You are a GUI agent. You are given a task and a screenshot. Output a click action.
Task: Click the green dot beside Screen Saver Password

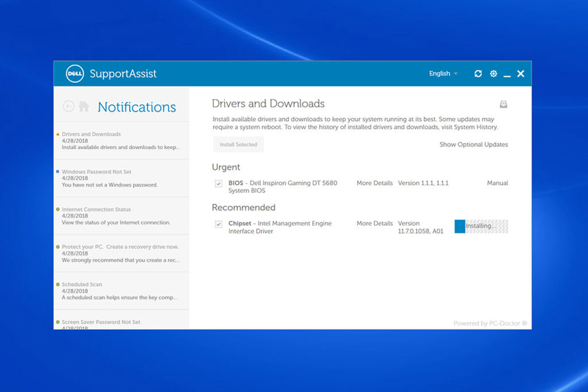pos(58,322)
